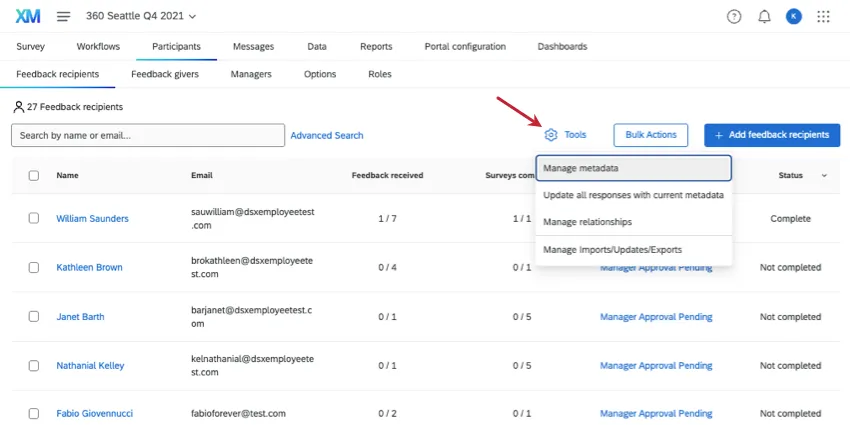Screen dimensions: 850x425
Task: Check the box for Fabio Giovennucci
Action: click(x=34, y=414)
